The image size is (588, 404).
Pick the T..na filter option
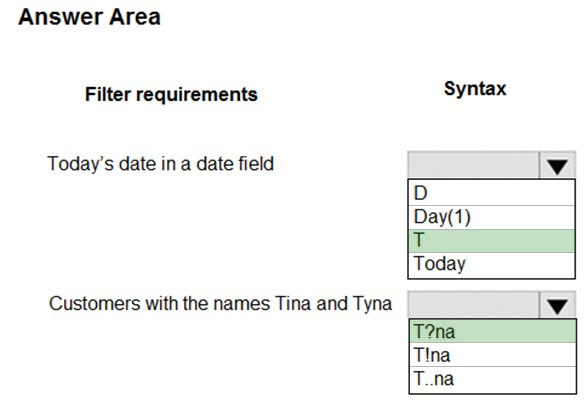click(x=492, y=379)
